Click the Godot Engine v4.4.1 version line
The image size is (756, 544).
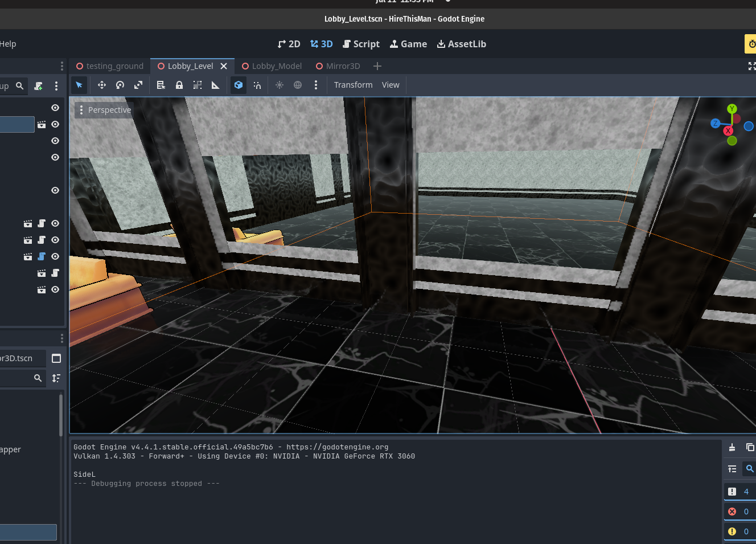tap(231, 447)
